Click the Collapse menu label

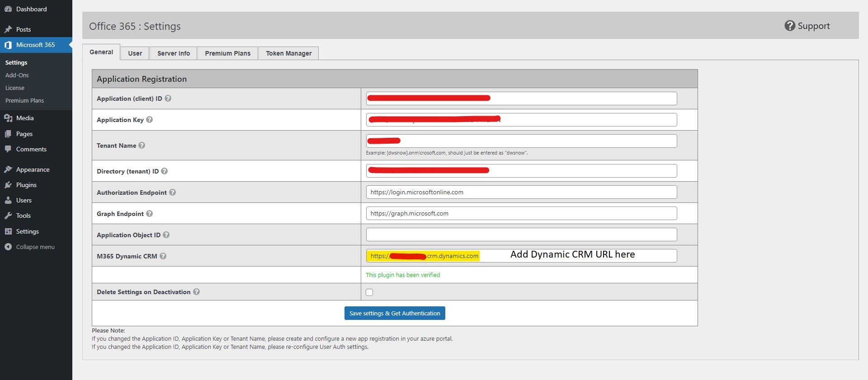coord(35,247)
